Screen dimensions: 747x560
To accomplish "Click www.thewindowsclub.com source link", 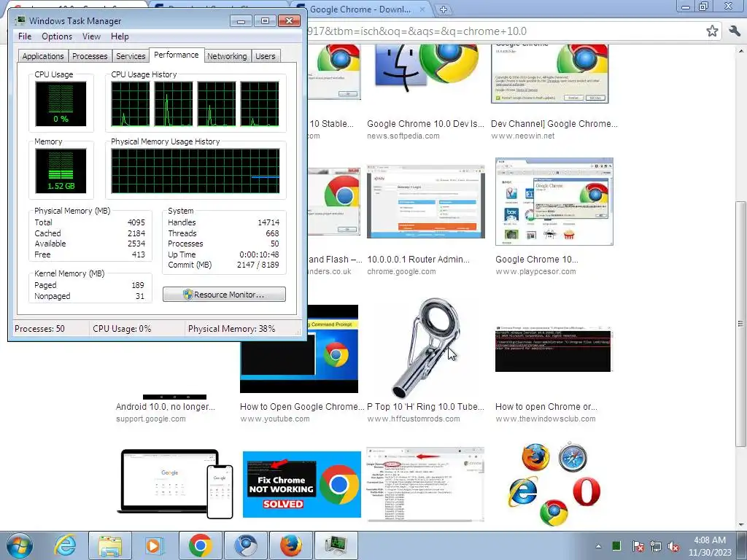I will pos(546,419).
